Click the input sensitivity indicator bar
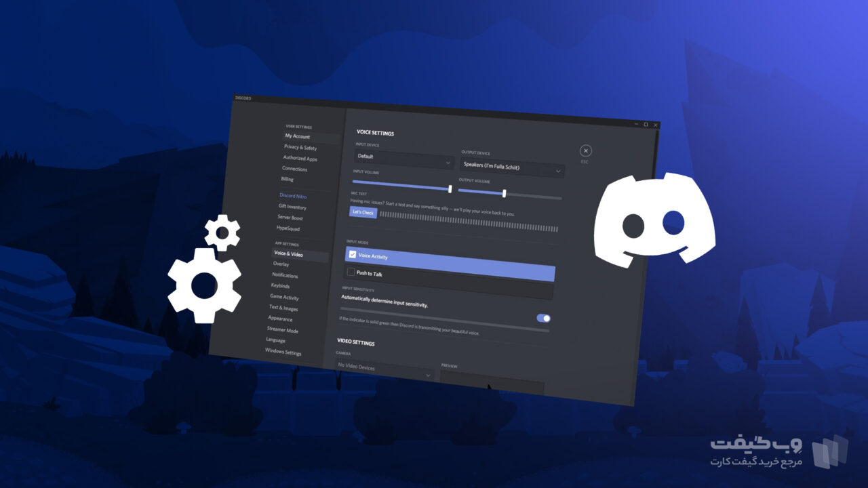Viewport: 868px width, 488px height. [444, 320]
